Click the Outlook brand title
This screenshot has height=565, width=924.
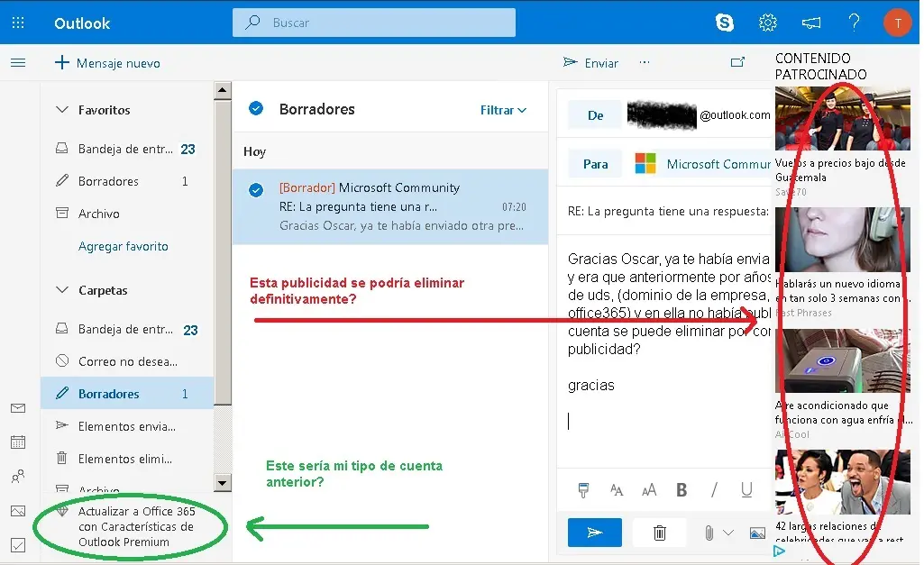tap(82, 23)
